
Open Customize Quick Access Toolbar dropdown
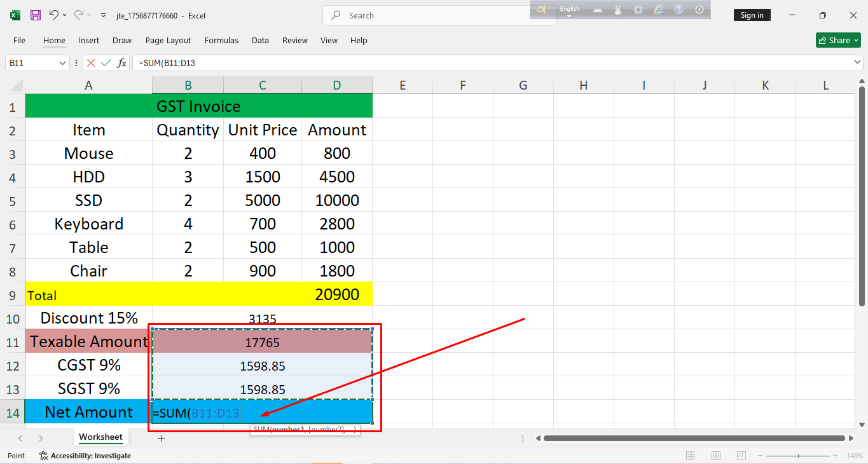[x=104, y=15]
